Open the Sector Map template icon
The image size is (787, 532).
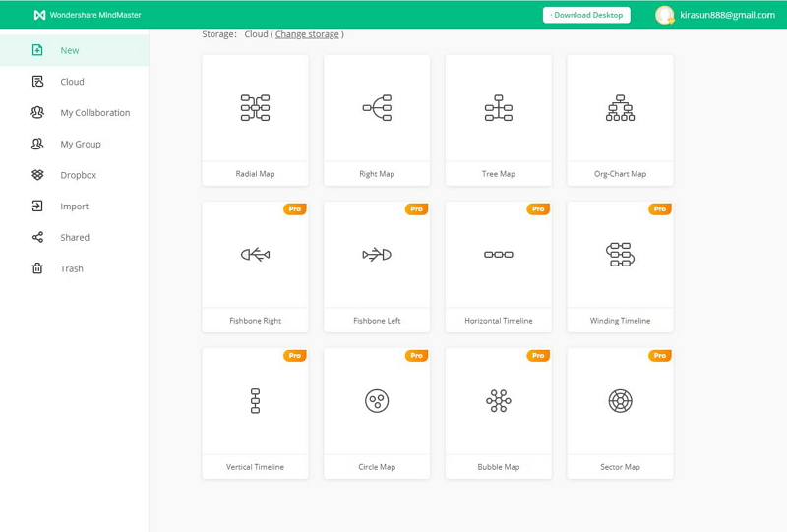pos(620,401)
